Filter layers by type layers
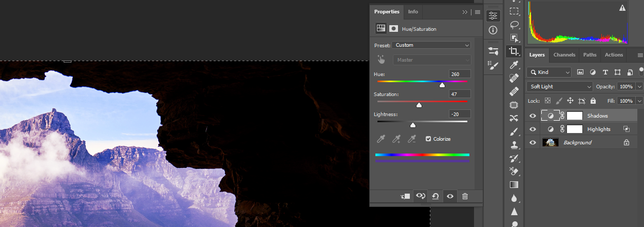Screen dimensions: 644x227 tap(605, 72)
